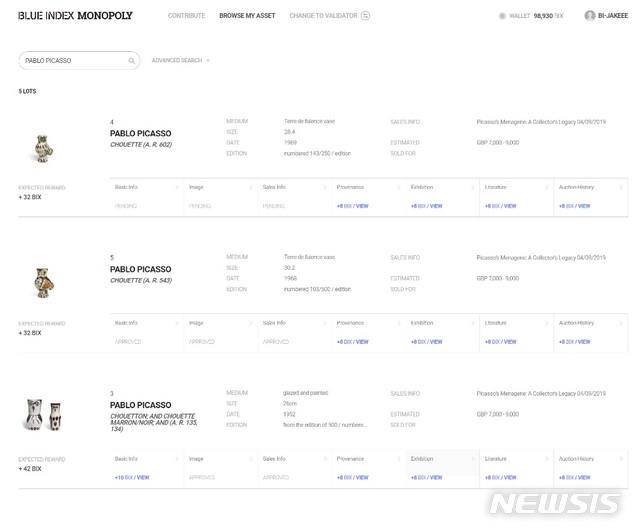Screen dimensions: 640x532
Task: Open Blue Index Monopoly home logo
Action: pos(75,16)
